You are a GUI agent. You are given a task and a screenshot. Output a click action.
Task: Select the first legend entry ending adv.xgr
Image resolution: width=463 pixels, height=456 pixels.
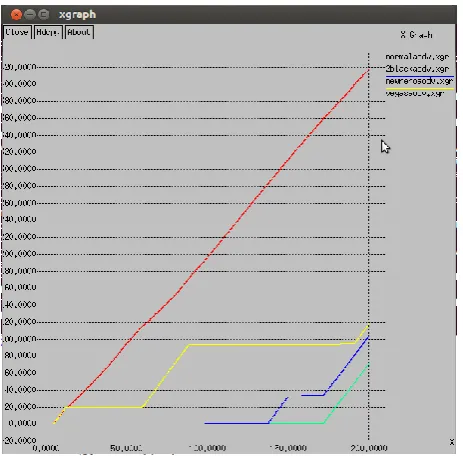(417, 57)
